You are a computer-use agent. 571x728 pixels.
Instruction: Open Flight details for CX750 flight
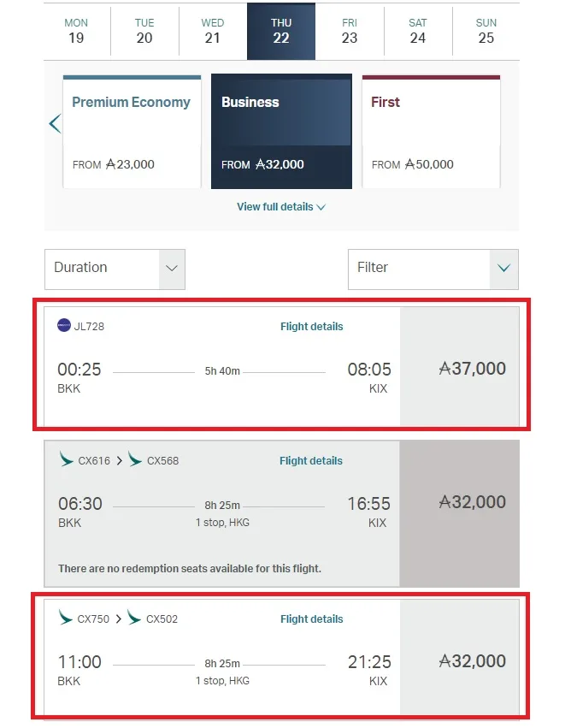(x=312, y=619)
